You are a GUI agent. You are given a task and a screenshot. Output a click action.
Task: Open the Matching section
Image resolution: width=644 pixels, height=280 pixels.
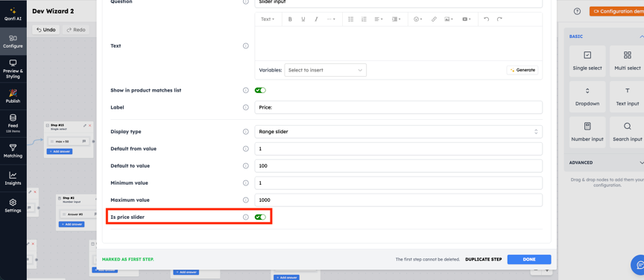(13, 151)
